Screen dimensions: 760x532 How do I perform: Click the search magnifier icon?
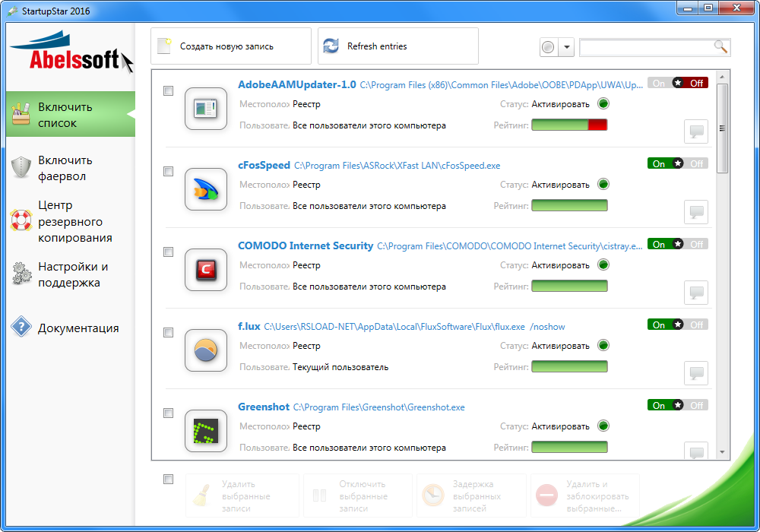[x=720, y=46]
